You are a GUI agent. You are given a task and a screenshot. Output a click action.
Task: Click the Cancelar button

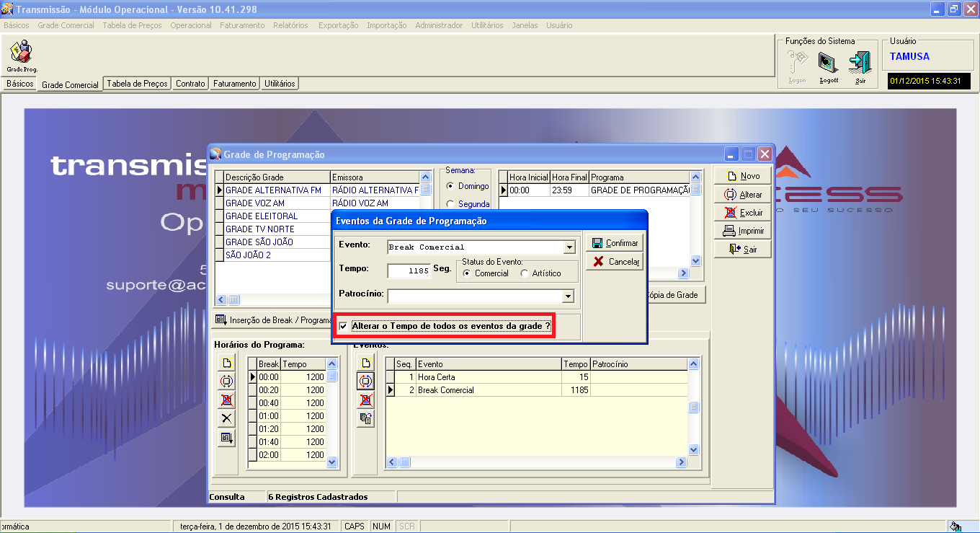point(615,262)
